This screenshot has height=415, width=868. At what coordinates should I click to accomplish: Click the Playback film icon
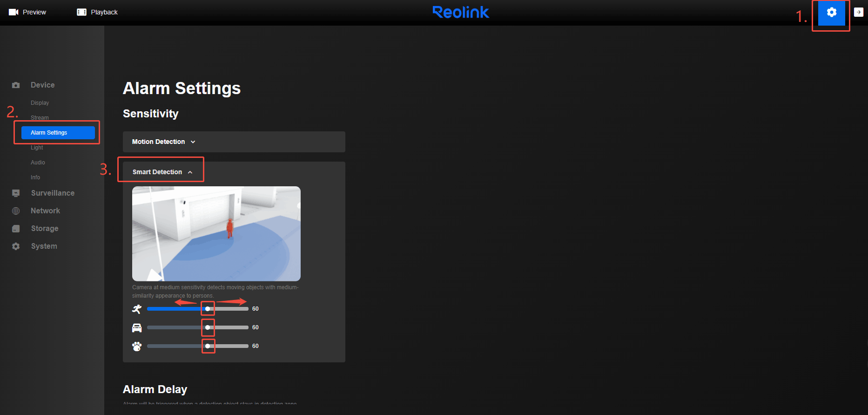(x=81, y=12)
